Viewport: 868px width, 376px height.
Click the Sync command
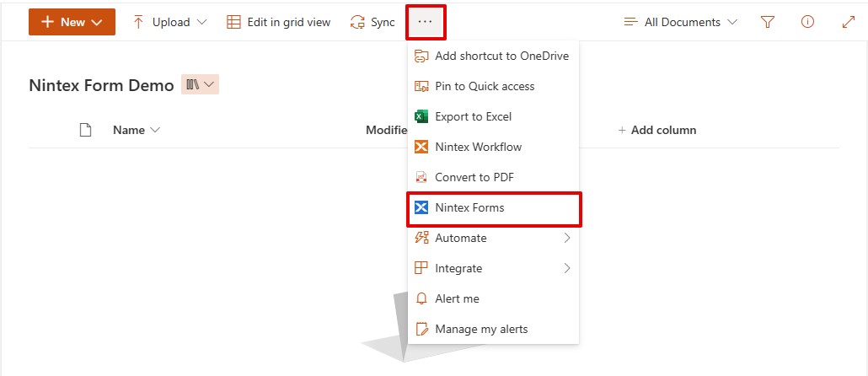372,22
